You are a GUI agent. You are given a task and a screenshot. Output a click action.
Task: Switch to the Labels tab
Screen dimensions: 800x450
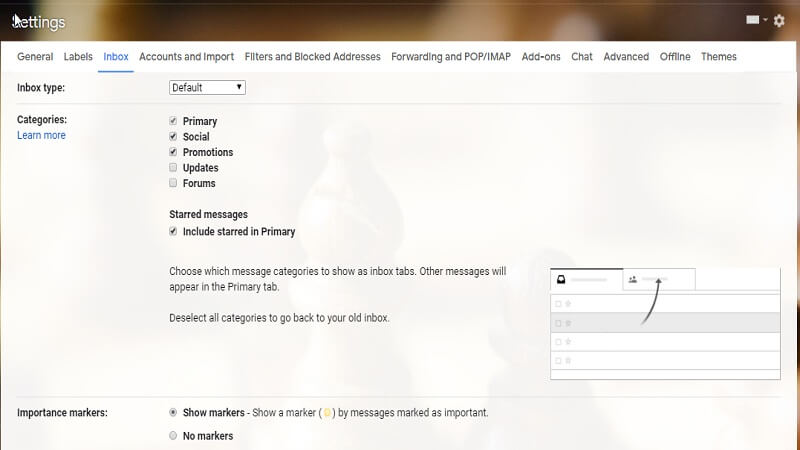click(x=78, y=57)
